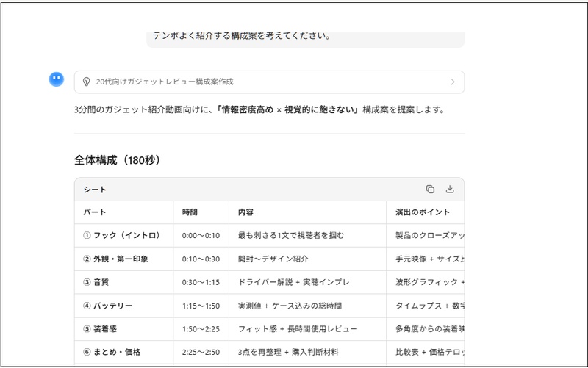
Task: Click 3点を再整理 + 購入判断材料 cell
Action: click(307, 352)
